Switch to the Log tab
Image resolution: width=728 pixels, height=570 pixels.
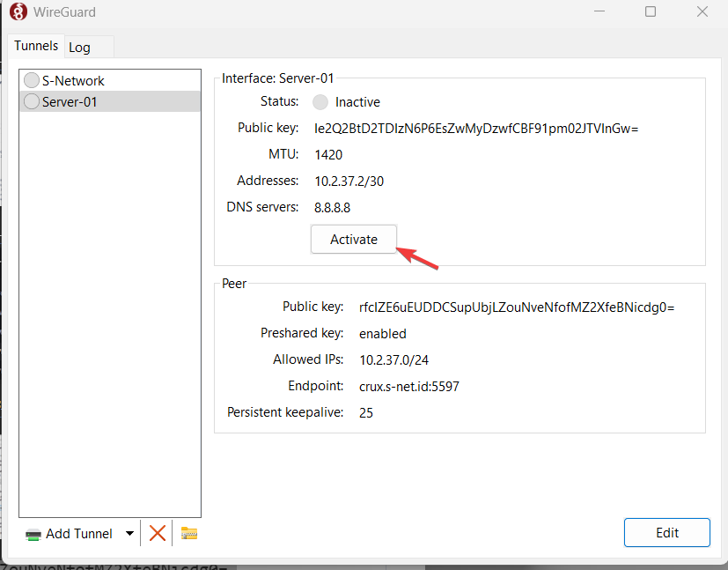pyautogui.click(x=89, y=48)
